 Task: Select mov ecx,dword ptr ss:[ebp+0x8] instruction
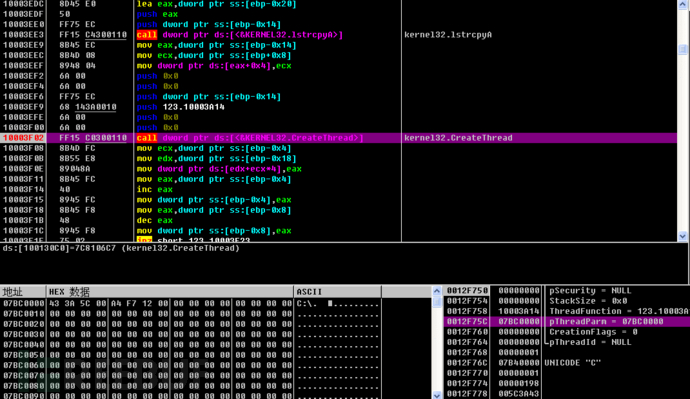(x=214, y=55)
